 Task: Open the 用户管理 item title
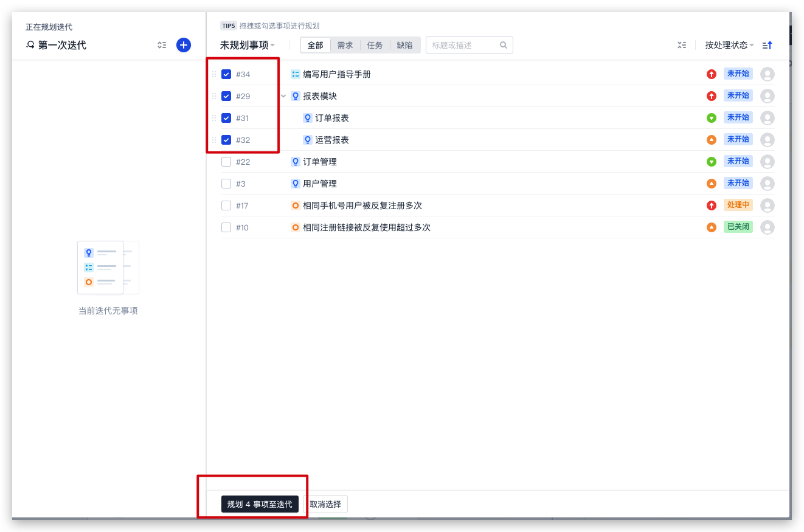[320, 184]
